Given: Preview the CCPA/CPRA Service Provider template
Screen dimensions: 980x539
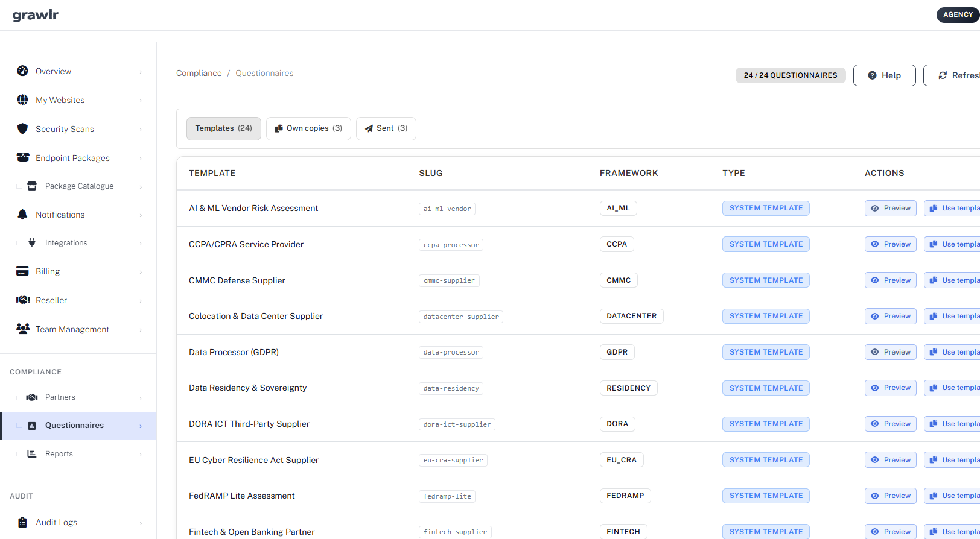Looking at the screenshot, I should (x=891, y=244).
